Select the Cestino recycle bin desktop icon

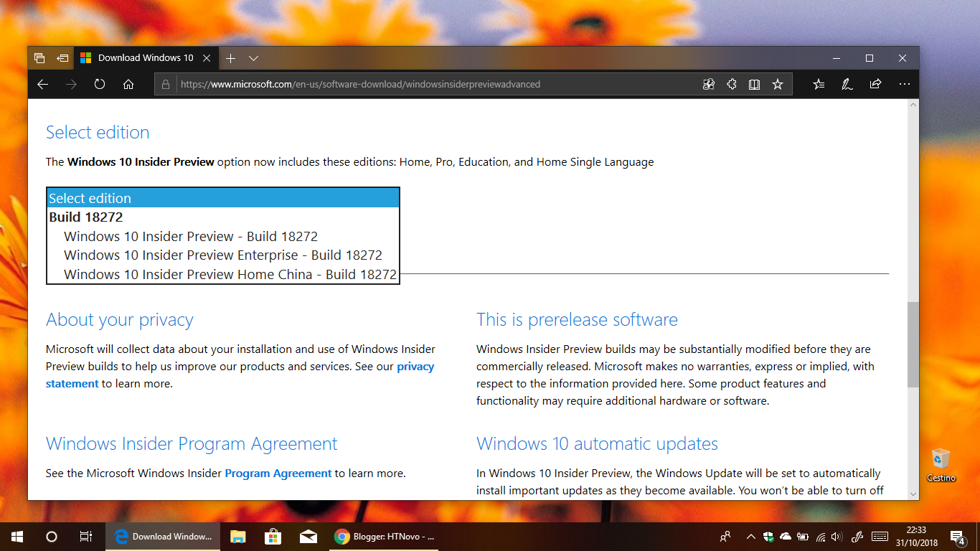(941, 465)
